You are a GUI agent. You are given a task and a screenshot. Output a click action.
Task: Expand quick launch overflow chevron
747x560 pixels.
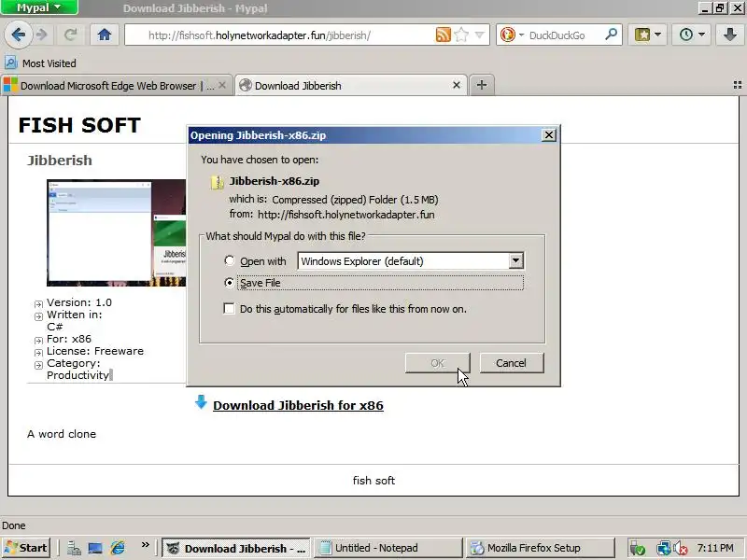click(146, 545)
